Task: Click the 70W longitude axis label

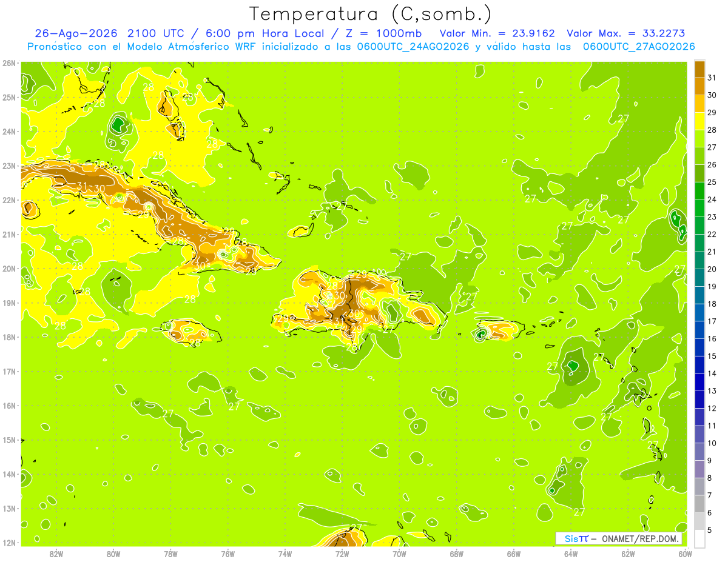Action: (399, 554)
